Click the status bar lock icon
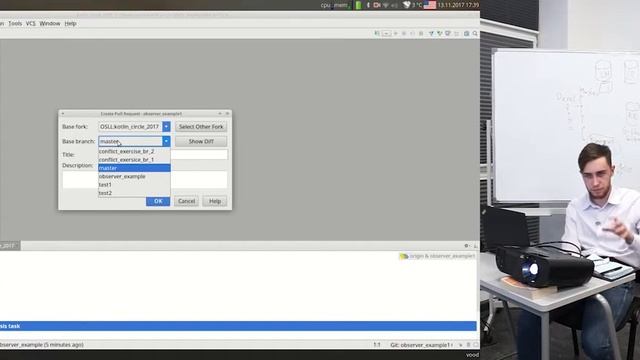 click(x=468, y=345)
